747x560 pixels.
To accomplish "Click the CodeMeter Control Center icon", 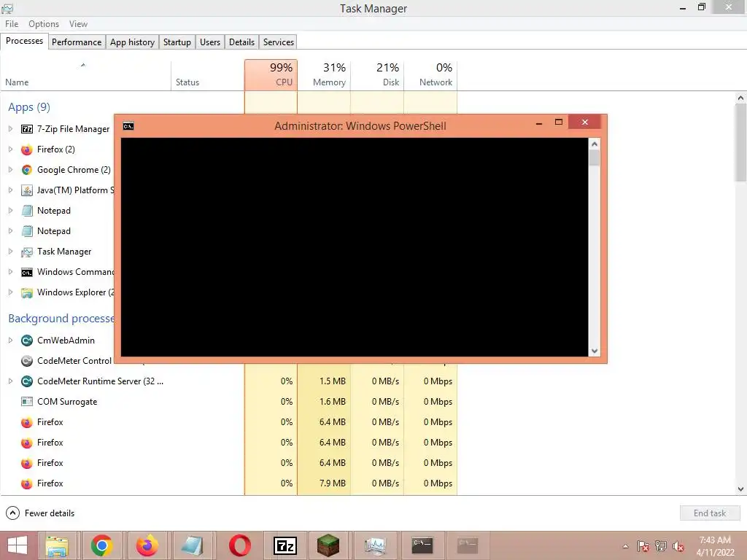I will (27, 361).
